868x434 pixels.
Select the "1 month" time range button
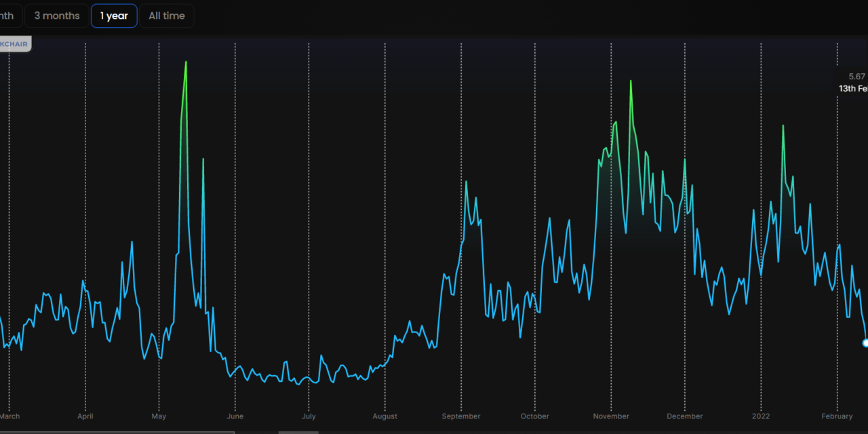point(5,16)
